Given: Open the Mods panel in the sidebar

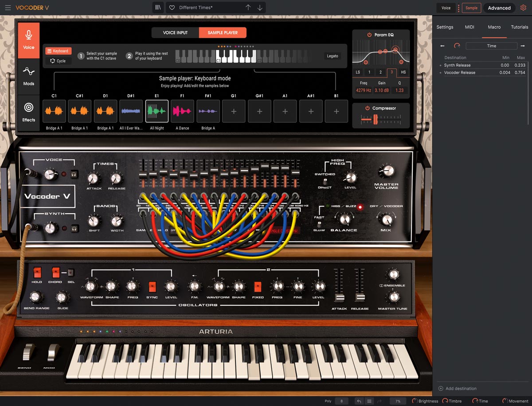Looking at the screenshot, I should click(x=28, y=76).
